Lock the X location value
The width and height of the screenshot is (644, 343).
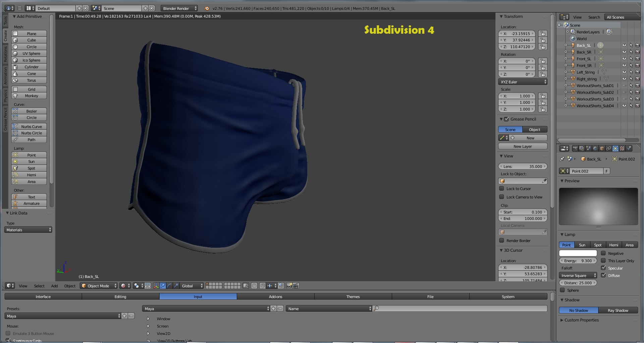pos(543,34)
